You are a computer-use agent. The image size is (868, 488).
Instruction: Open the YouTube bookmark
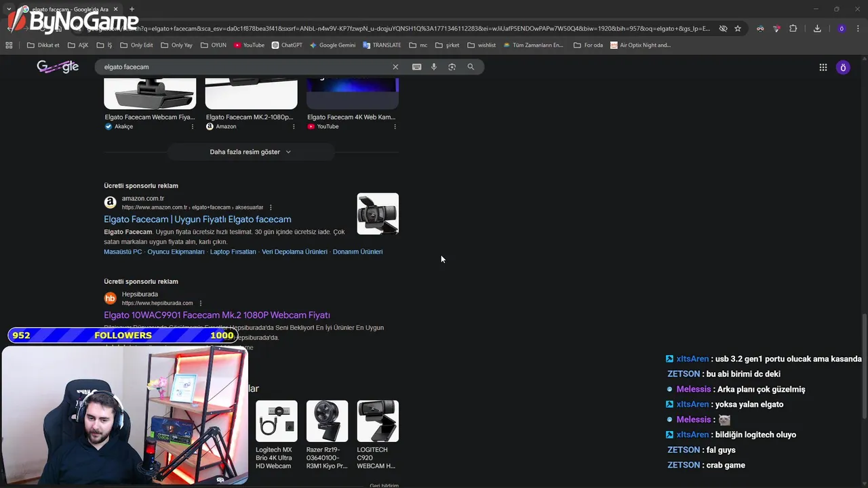[250, 45]
